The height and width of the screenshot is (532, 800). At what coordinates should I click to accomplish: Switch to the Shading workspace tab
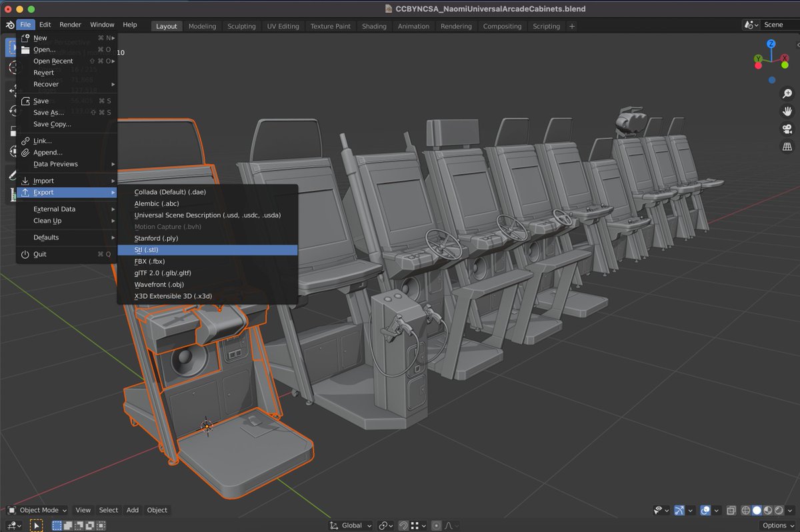(x=374, y=26)
